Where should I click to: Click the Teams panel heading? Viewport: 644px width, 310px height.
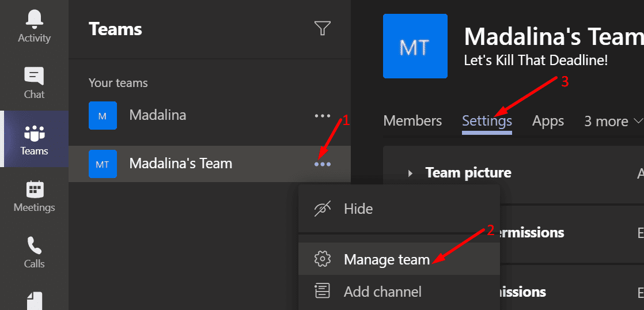pyautogui.click(x=115, y=29)
